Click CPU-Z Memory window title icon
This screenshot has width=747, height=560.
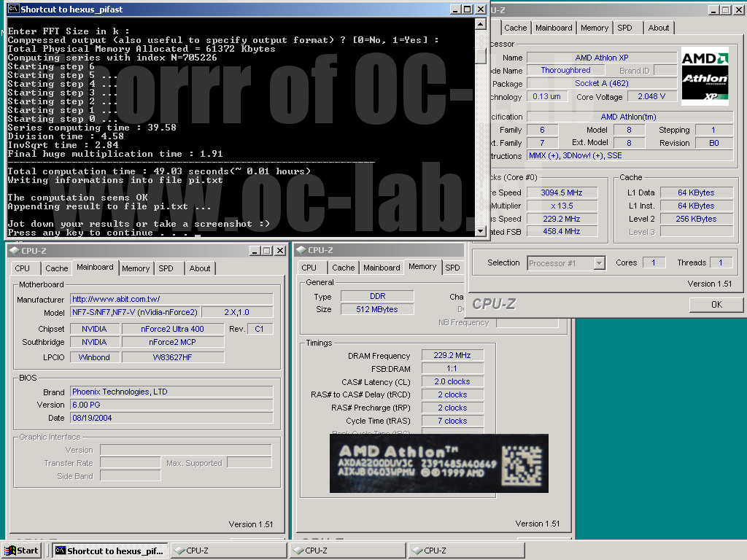click(x=301, y=250)
